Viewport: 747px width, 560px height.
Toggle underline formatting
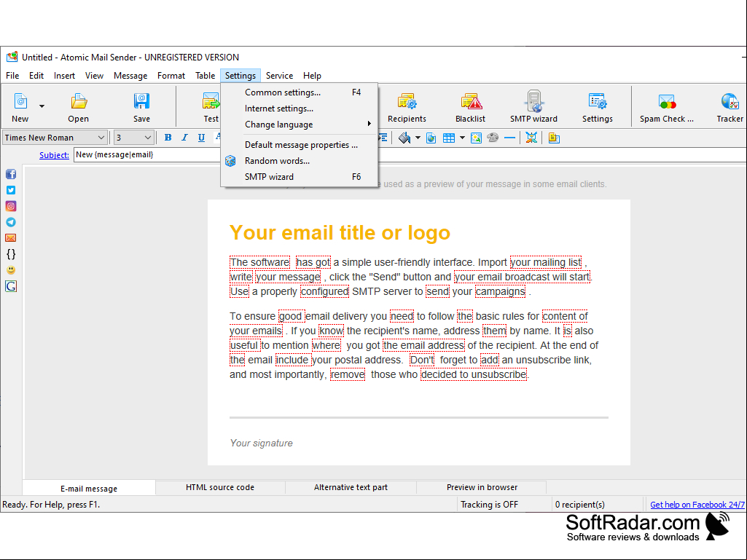201,138
